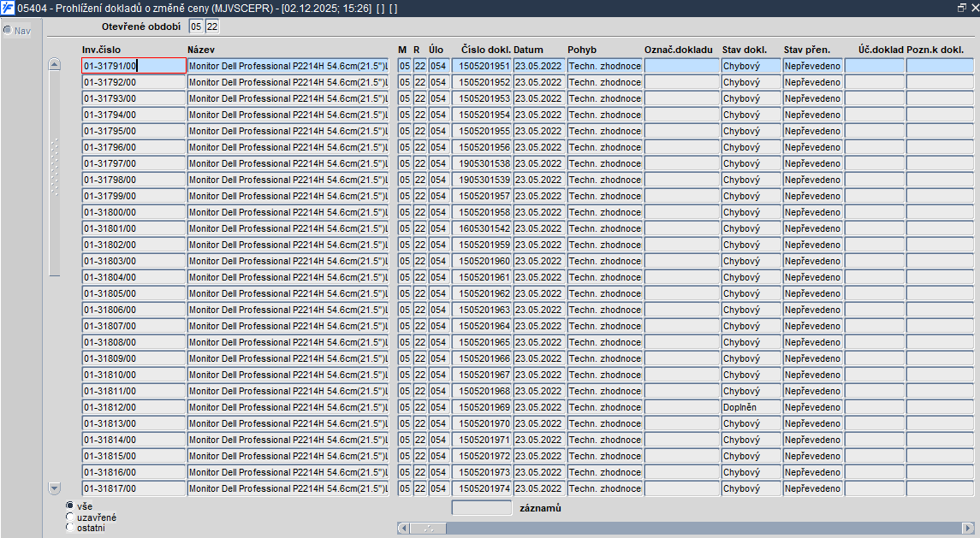Click 'Chybový' status in row 01-31791/00
This screenshot has height=538, width=980.
751,66
